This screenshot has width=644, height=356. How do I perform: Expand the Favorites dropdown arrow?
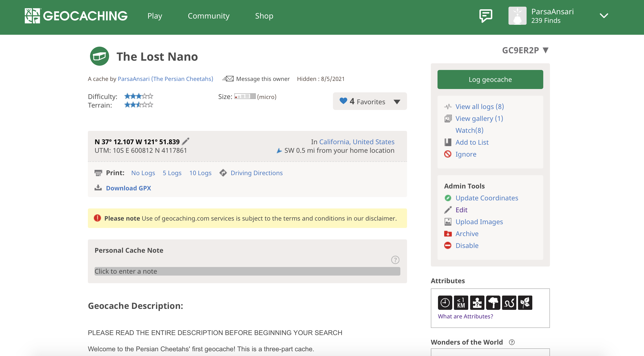(x=397, y=102)
